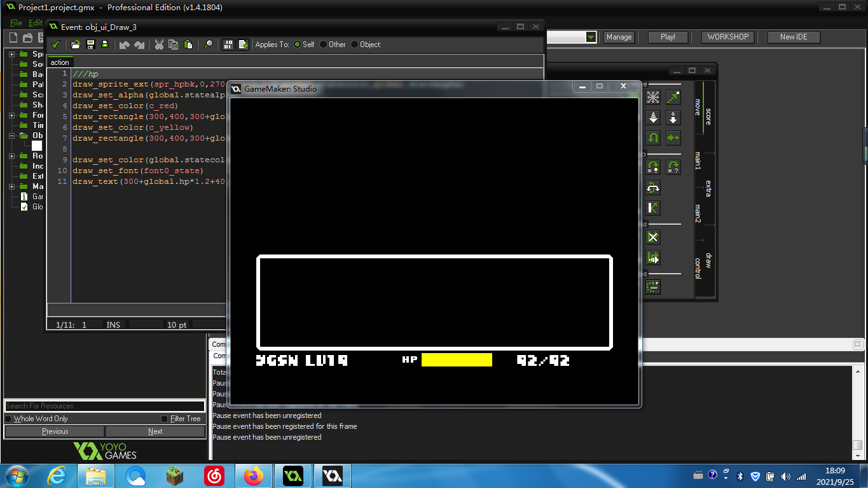The height and width of the screenshot is (488, 868).
Task: Select the green X action icon
Action: tap(653, 237)
